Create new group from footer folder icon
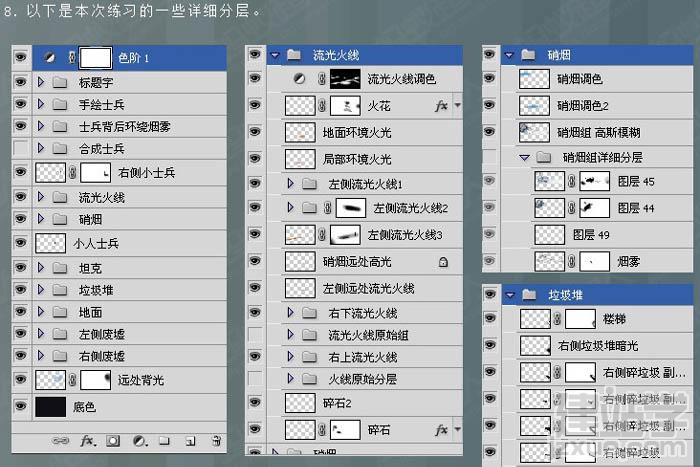 point(164,441)
